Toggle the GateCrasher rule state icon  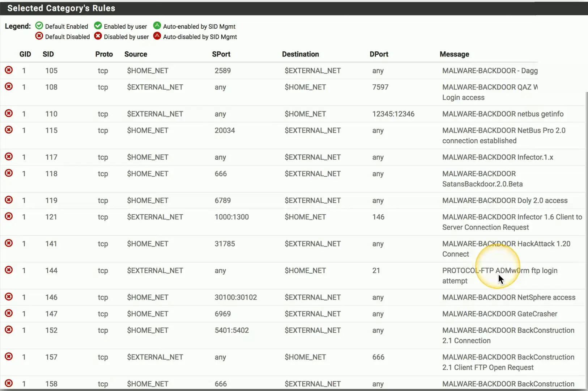pyautogui.click(x=9, y=313)
